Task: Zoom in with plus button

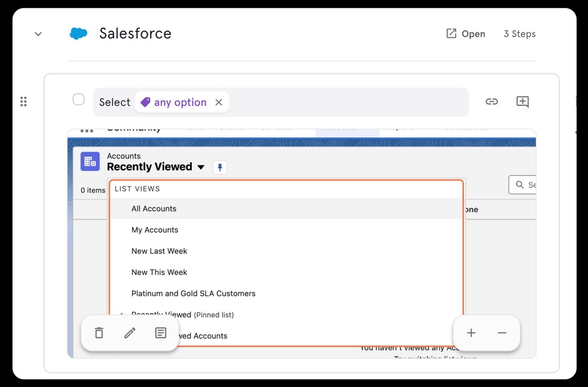Action: 471,332
